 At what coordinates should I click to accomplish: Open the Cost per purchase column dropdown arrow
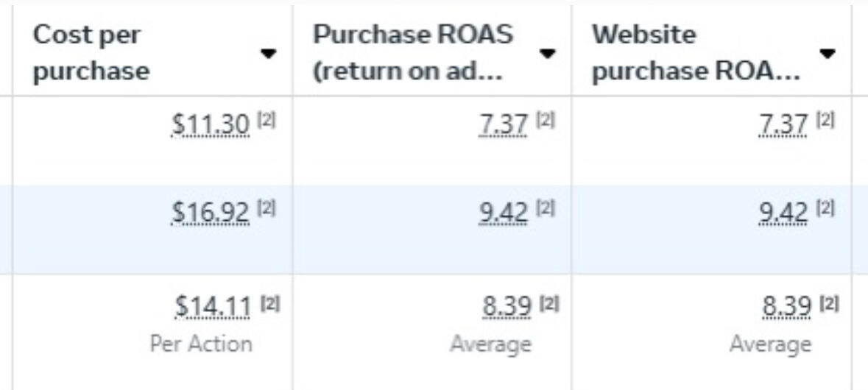[269, 54]
